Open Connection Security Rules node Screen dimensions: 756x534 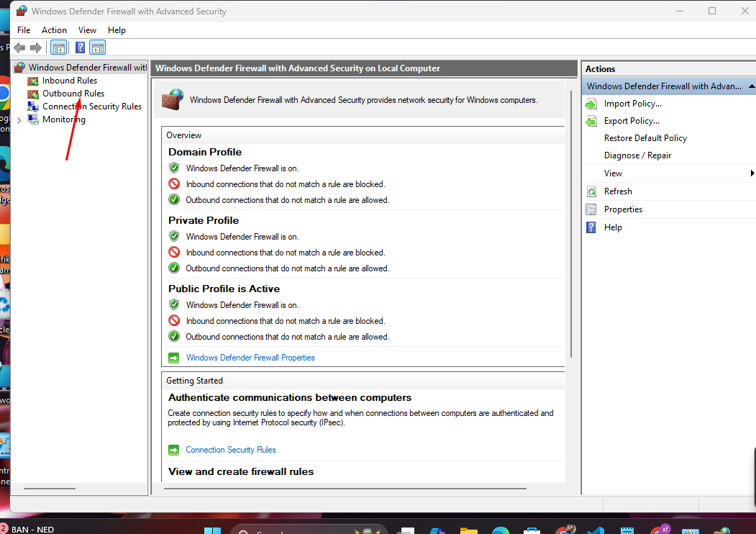(x=91, y=107)
